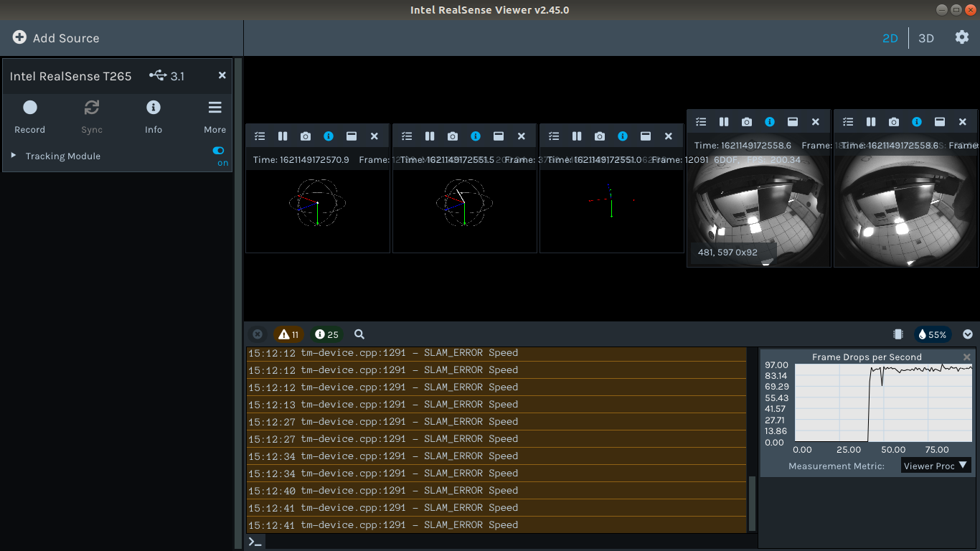Toggle info overlay on 6DOF pose stream
The width and height of the screenshot is (980, 551).
pos(623,136)
